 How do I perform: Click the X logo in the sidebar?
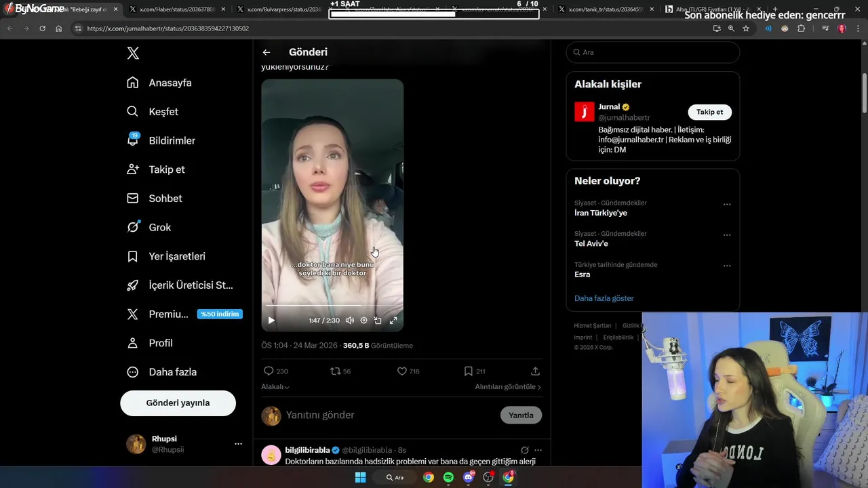[133, 54]
